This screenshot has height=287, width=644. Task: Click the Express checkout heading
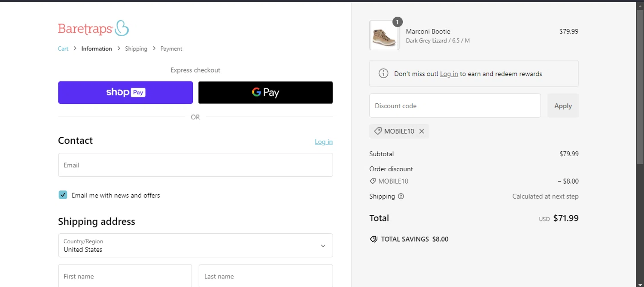click(195, 70)
